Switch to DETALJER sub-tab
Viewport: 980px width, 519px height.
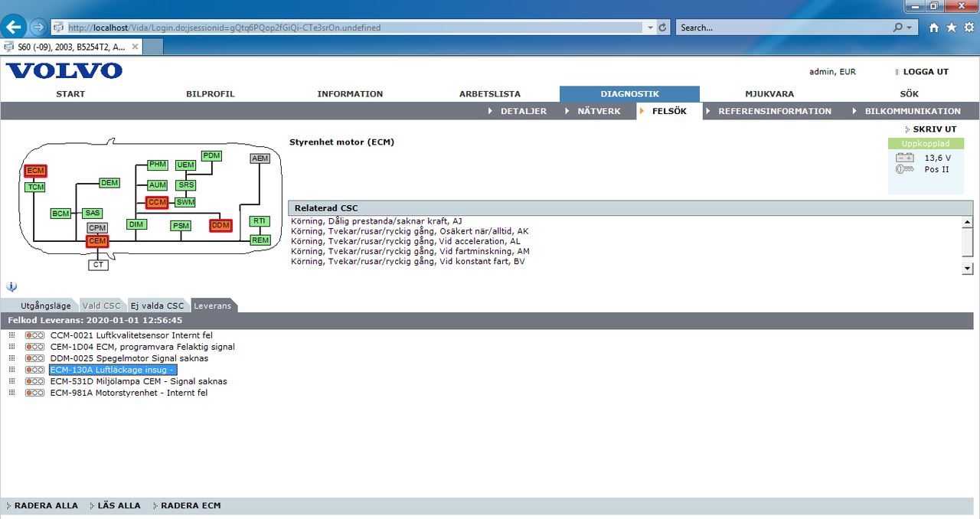[x=524, y=111]
